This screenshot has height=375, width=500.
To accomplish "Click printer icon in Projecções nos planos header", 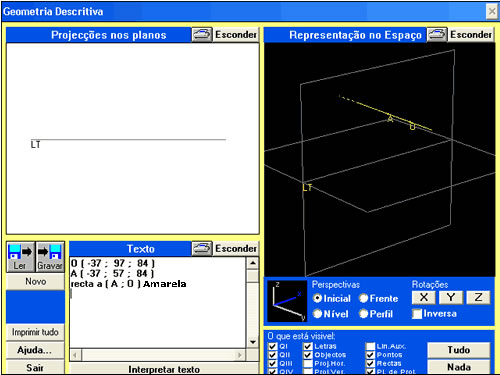I will [202, 35].
